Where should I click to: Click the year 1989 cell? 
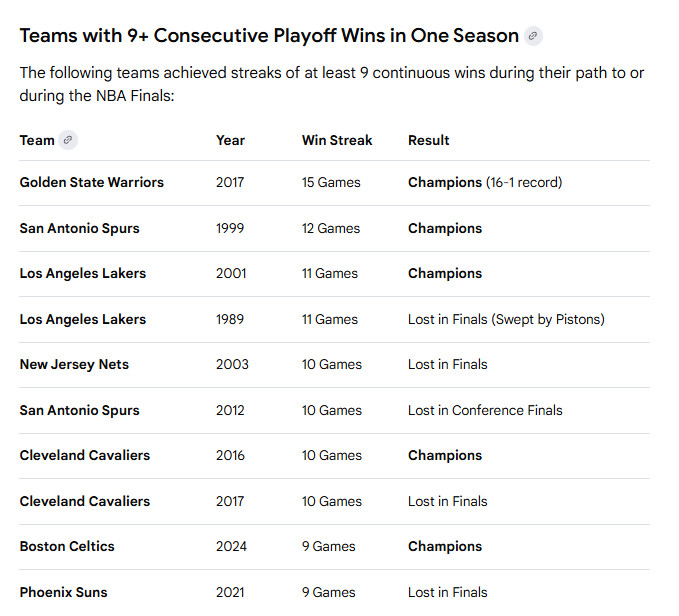230,320
